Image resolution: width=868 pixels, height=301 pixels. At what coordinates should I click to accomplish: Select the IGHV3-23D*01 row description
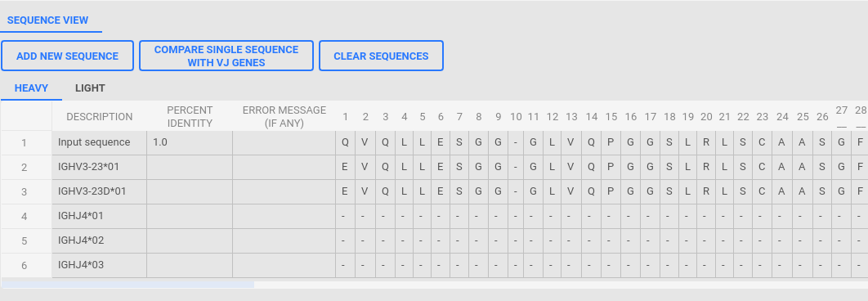100,191
